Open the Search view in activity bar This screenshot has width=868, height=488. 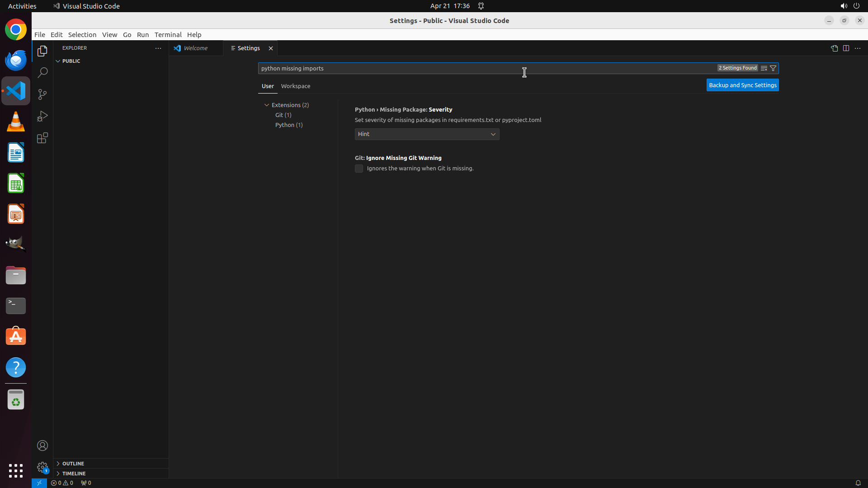pos(42,72)
